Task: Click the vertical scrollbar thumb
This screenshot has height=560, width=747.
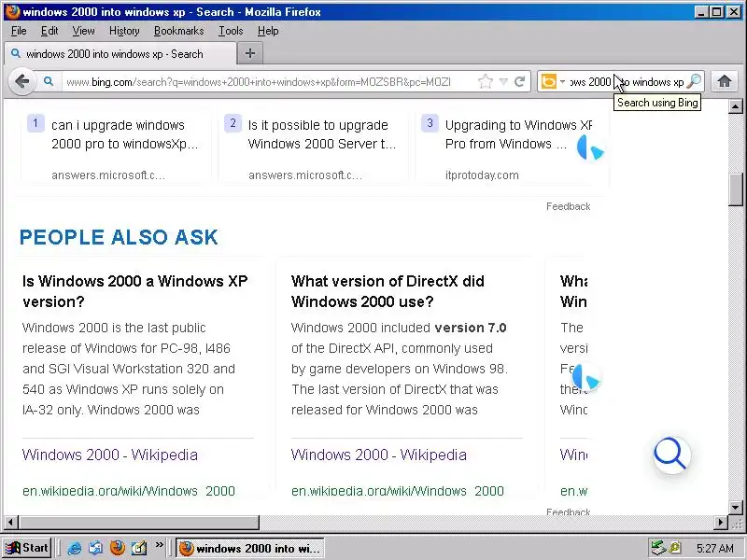Action: pos(736,189)
